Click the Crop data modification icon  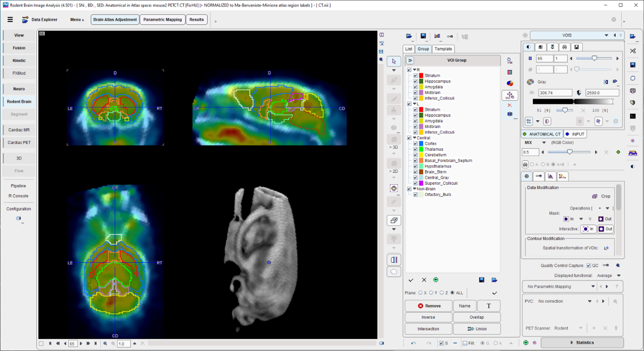pos(594,196)
